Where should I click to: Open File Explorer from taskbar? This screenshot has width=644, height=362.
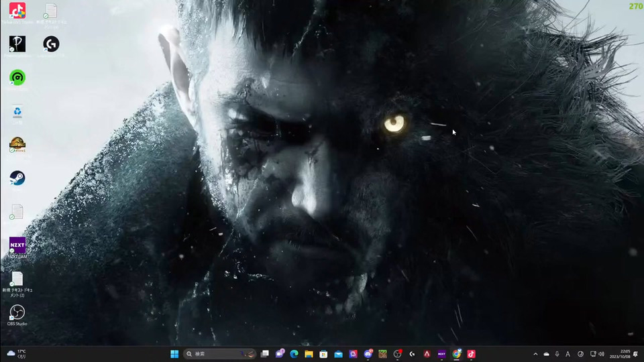(x=309, y=354)
